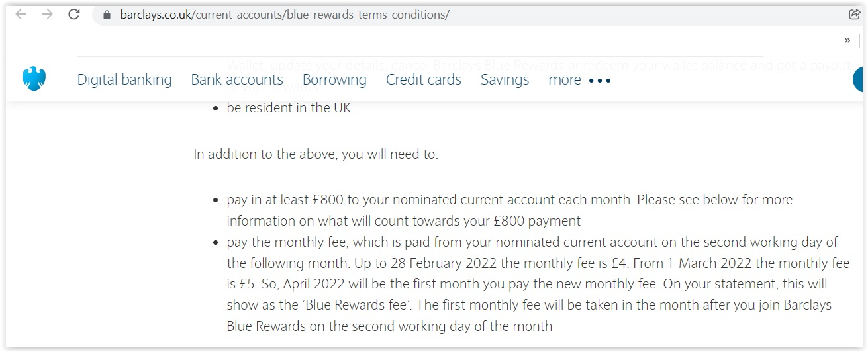Click the blue circular button at right edge
The height and width of the screenshot is (352, 868).
[x=858, y=79]
